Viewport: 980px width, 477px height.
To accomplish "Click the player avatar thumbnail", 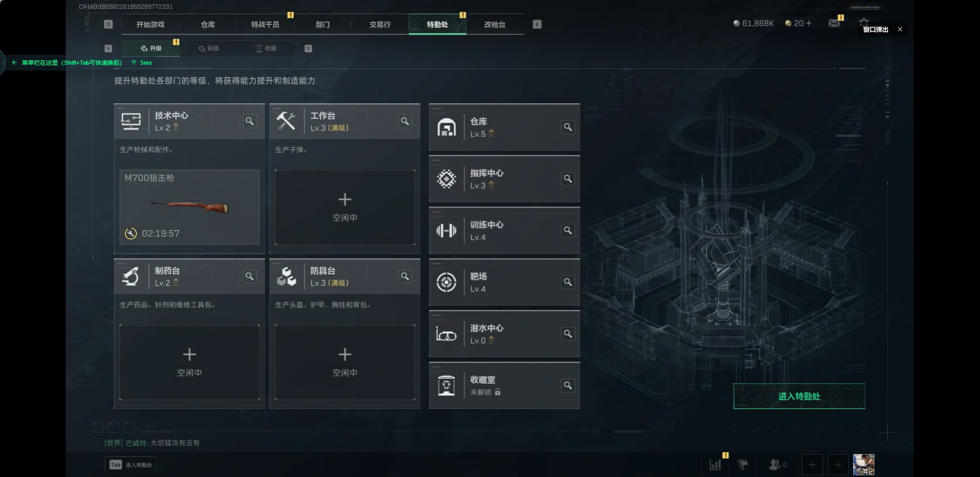I will click(x=864, y=464).
